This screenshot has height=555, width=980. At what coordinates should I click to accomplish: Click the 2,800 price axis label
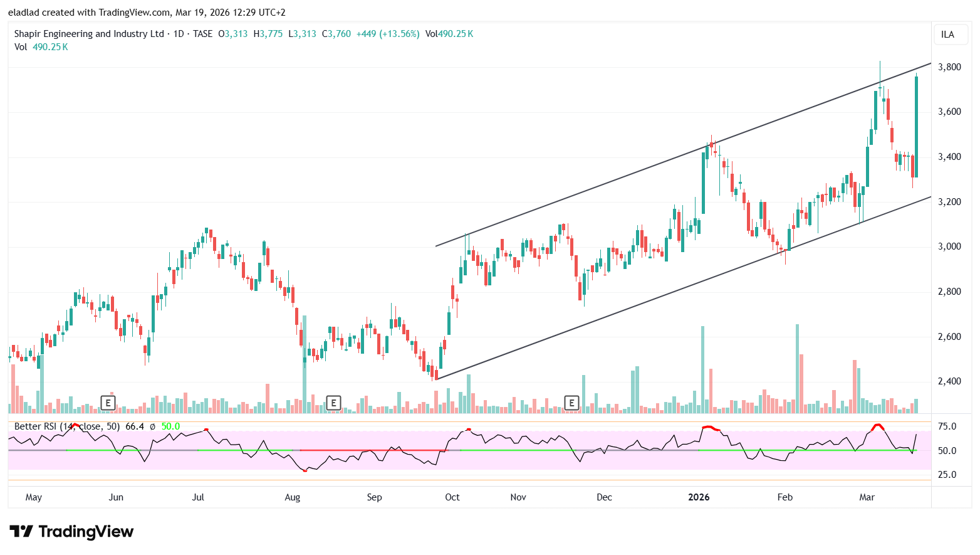949,292
